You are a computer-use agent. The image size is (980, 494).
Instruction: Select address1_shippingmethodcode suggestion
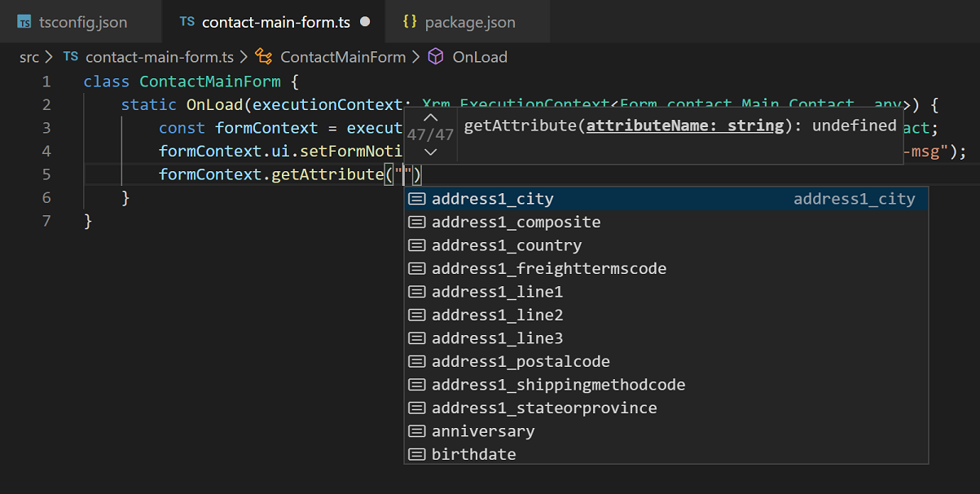point(666,385)
